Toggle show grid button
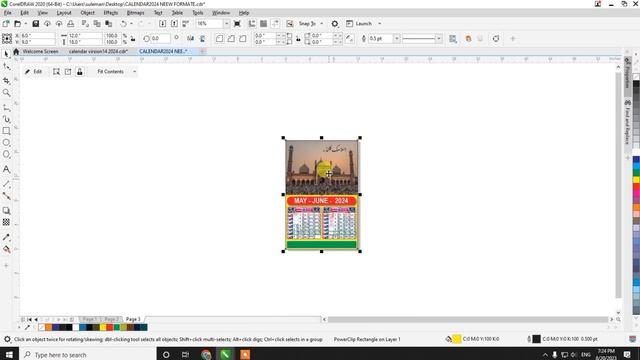Screen dimensions: 640x360 (x=264, y=24)
